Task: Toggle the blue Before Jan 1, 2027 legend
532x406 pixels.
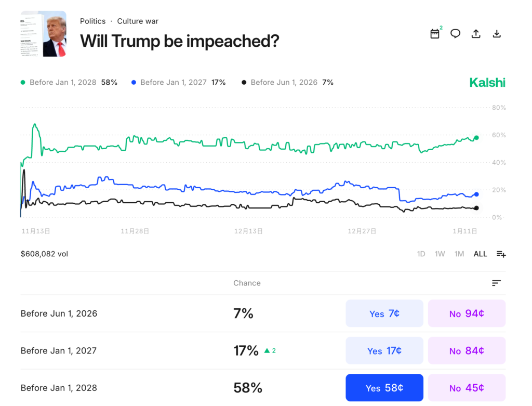Action: click(179, 82)
